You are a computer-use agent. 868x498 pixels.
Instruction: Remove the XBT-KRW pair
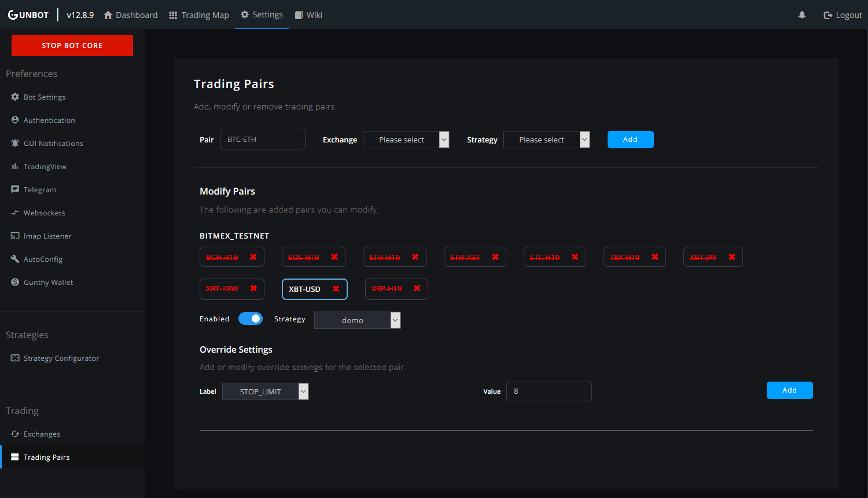pos(253,288)
